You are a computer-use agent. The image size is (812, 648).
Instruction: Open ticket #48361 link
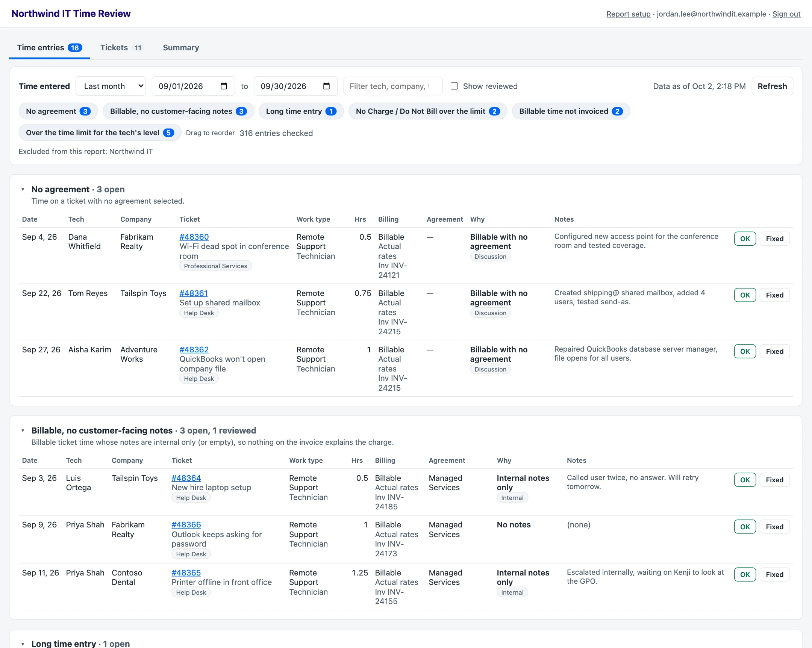coord(194,293)
